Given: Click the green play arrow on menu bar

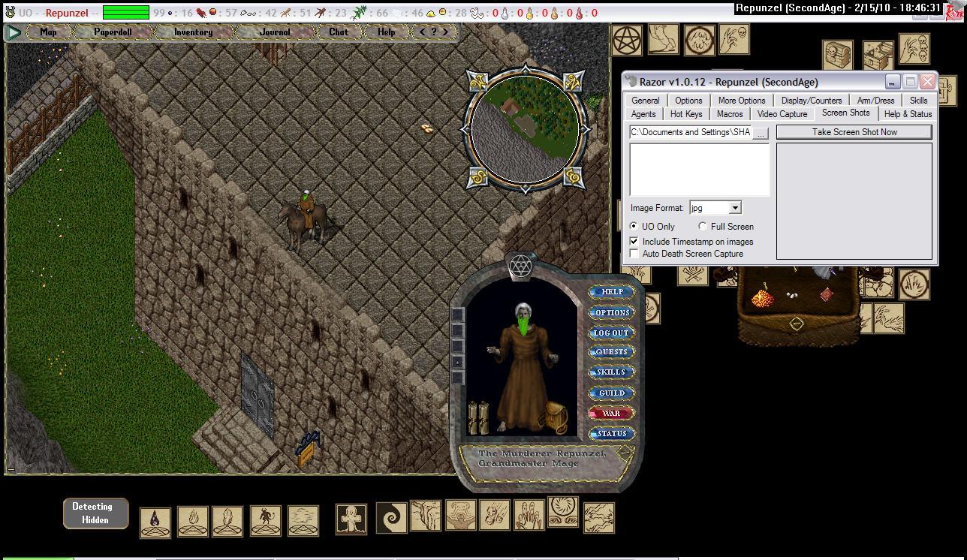Looking at the screenshot, I should click(x=14, y=32).
